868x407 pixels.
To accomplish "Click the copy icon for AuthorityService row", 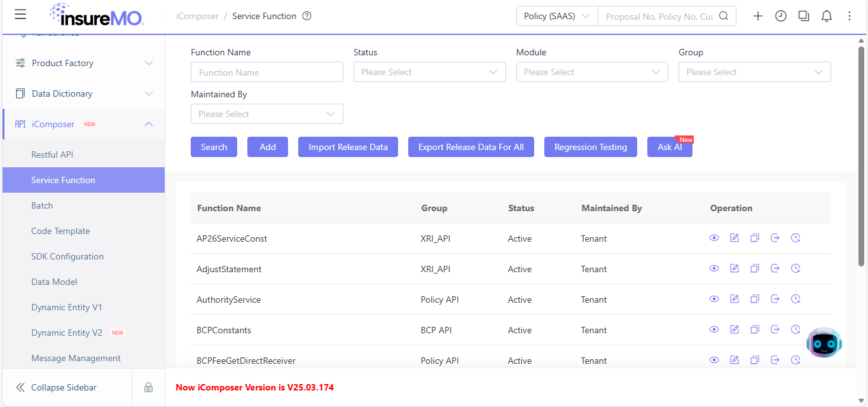I will pyautogui.click(x=755, y=299).
